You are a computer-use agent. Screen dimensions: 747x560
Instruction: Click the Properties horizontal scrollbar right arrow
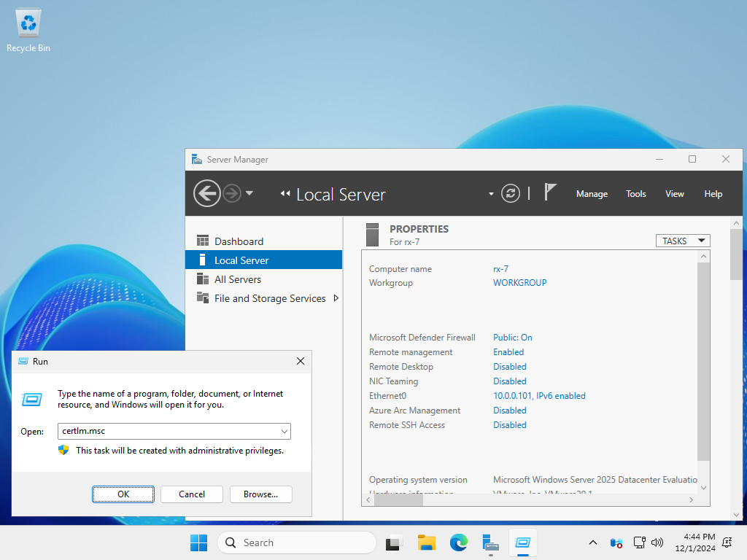tap(691, 500)
